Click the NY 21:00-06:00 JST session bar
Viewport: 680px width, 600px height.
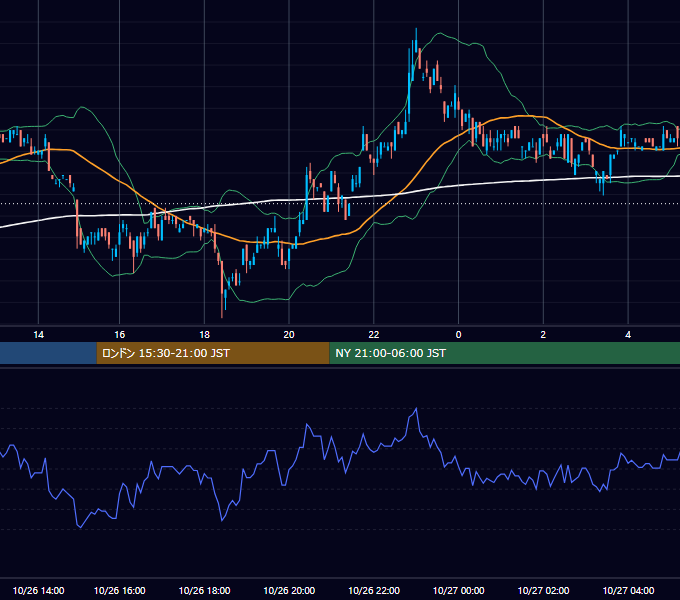[x=505, y=353]
